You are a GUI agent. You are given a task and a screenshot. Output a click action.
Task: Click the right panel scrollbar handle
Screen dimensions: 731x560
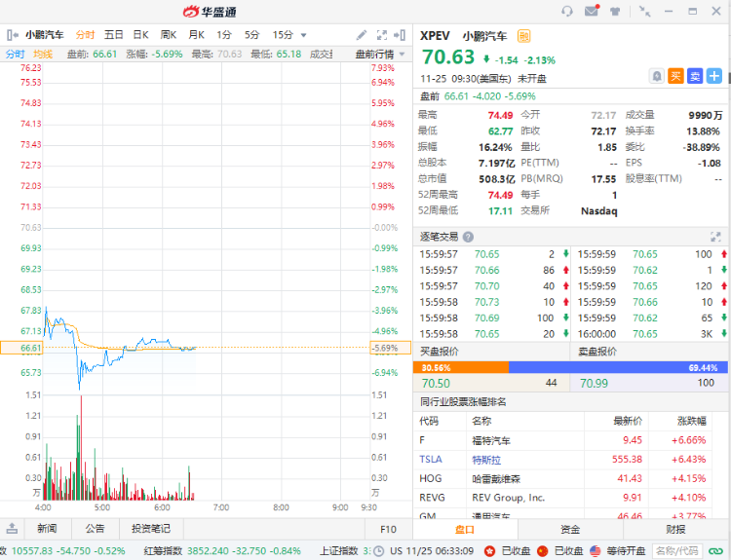tap(729, 78)
